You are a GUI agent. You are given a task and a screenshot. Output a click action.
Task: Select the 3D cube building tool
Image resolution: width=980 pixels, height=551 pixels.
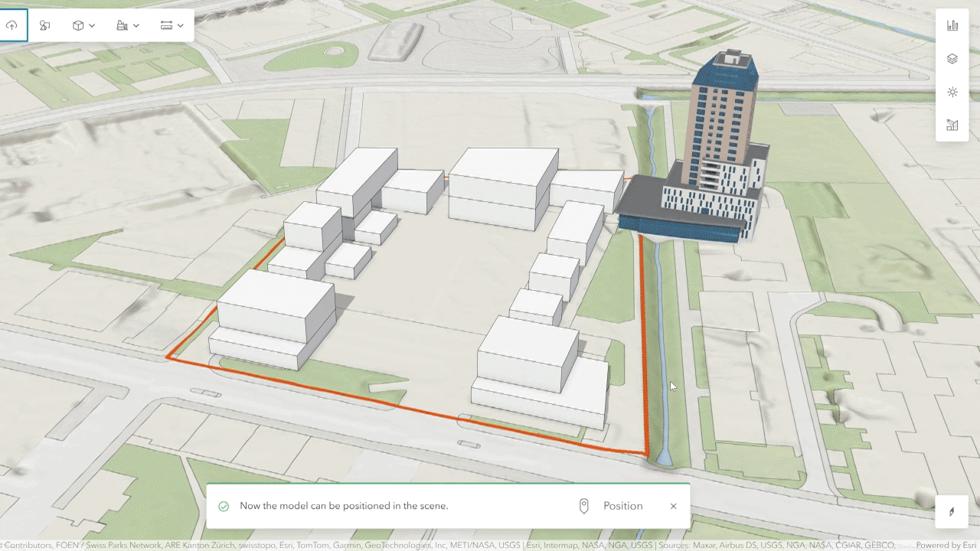point(78,25)
